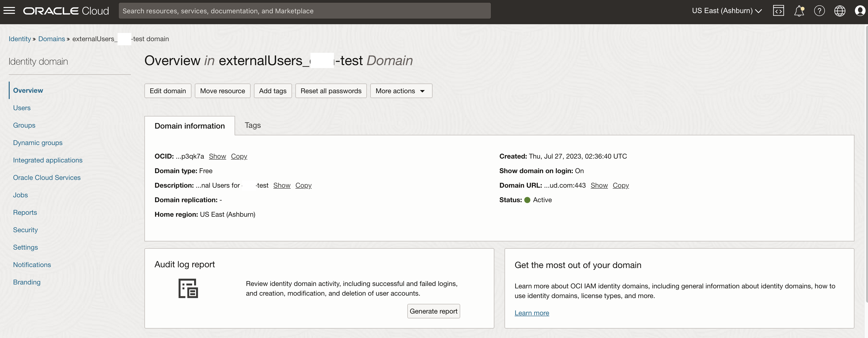Open Integrated applications in sidebar

pos(47,160)
